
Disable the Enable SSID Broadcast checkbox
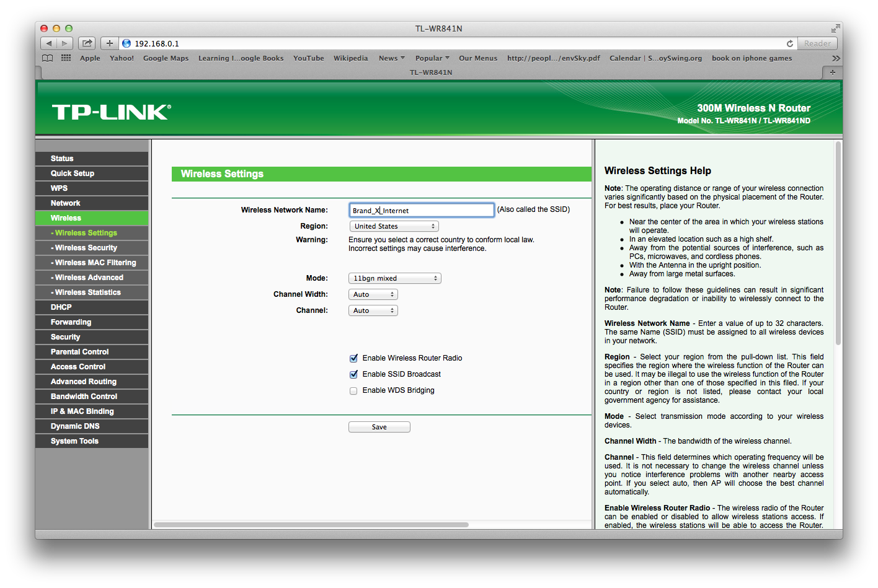353,374
